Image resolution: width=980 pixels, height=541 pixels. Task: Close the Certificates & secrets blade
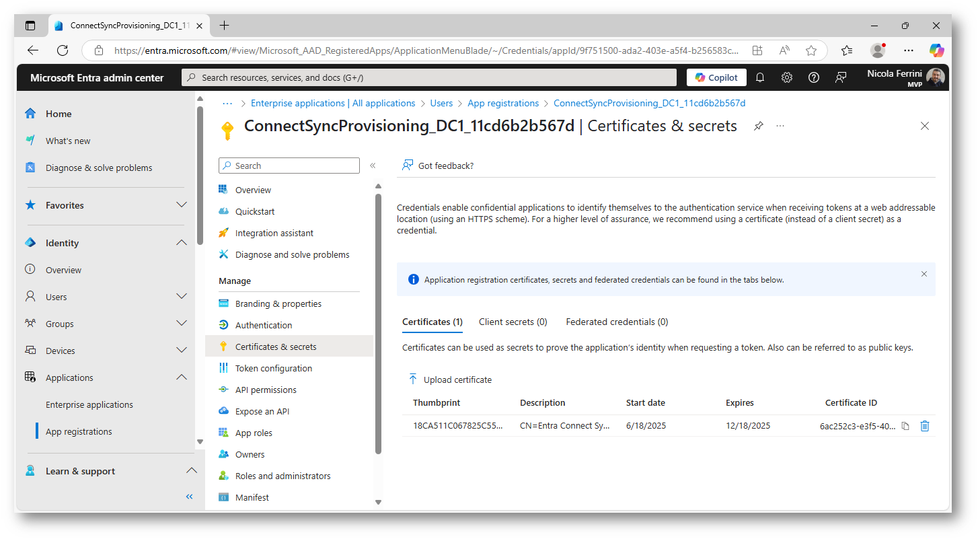click(925, 126)
